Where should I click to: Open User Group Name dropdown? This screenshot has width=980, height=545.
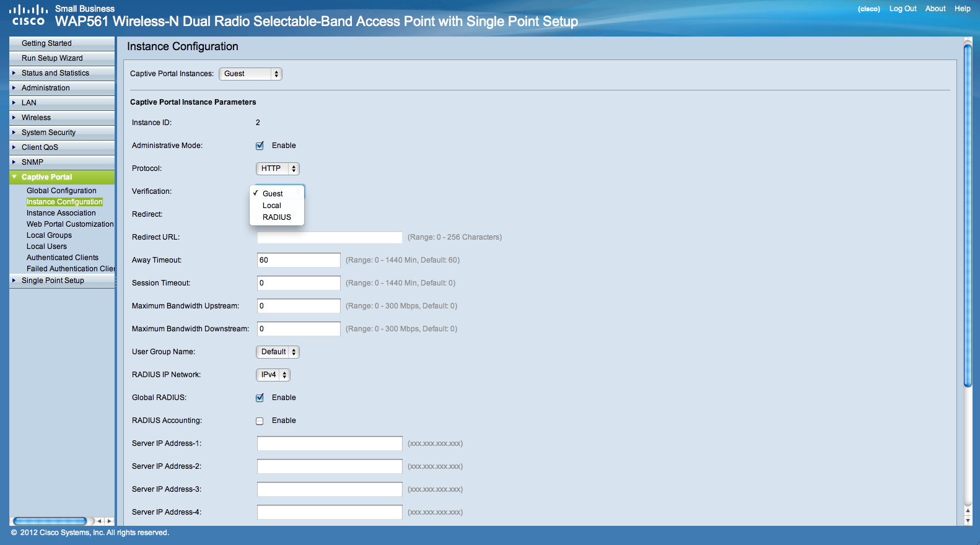(x=278, y=352)
